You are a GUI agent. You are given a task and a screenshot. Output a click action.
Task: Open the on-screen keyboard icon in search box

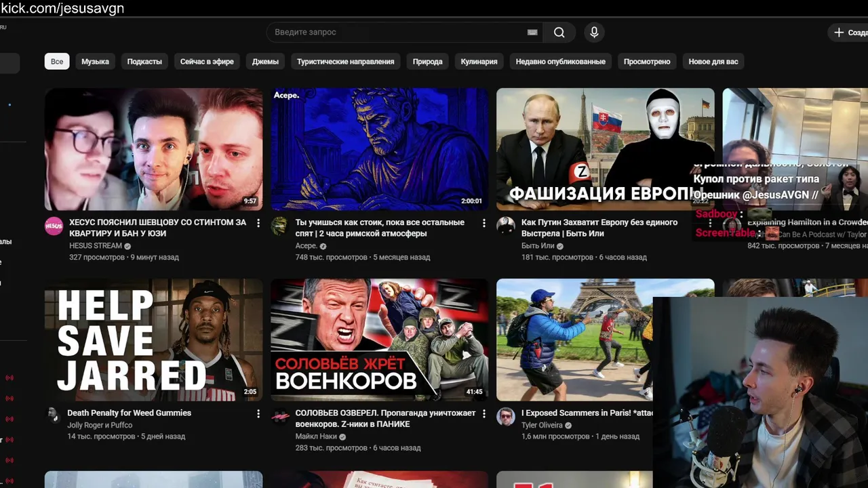click(x=532, y=32)
